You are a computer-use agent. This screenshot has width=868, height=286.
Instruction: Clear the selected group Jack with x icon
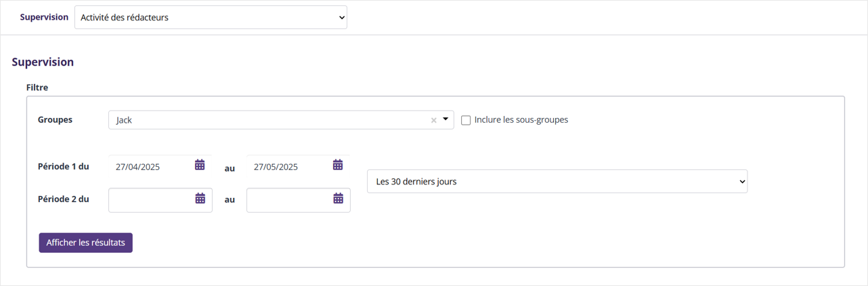pyautogui.click(x=434, y=121)
